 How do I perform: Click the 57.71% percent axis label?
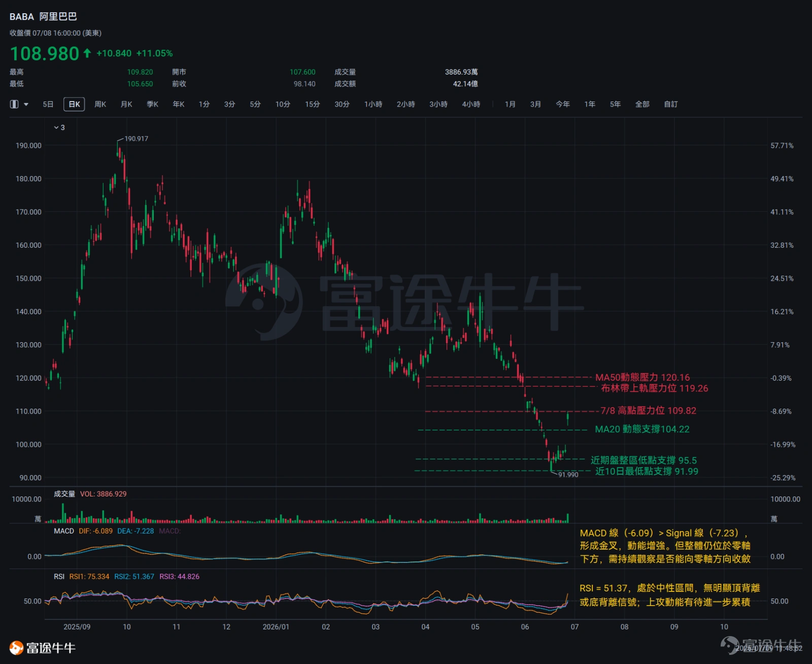[782, 146]
